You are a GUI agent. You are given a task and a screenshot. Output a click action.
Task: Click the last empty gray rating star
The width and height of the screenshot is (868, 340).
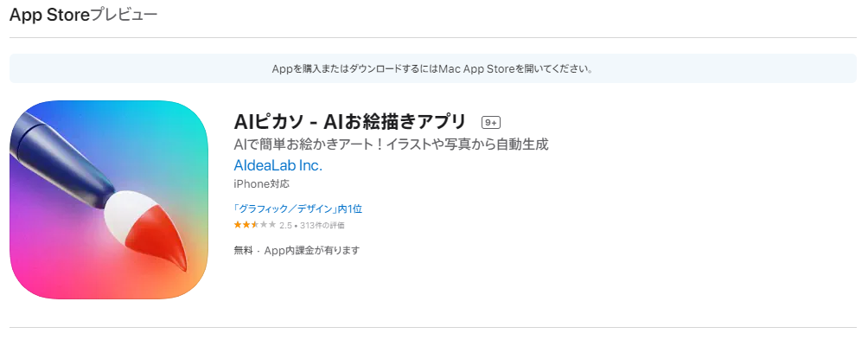click(x=272, y=224)
